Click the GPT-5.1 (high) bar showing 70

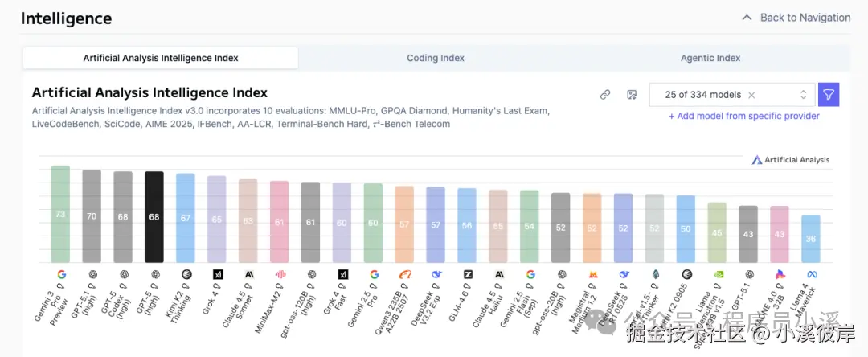92,216
